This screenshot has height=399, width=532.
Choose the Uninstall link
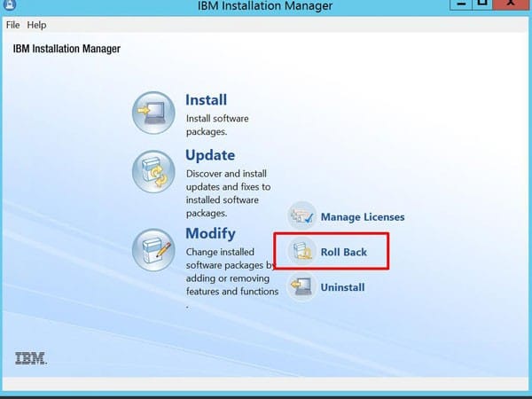coord(342,287)
